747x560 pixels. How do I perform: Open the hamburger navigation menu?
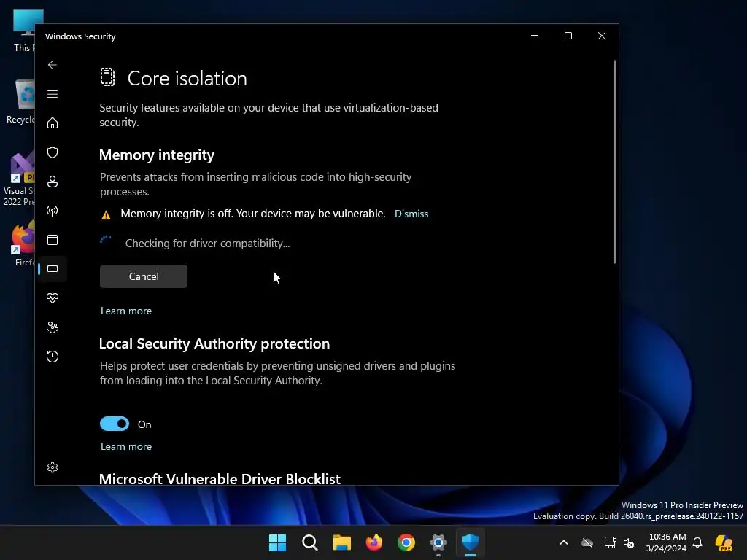[53, 94]
